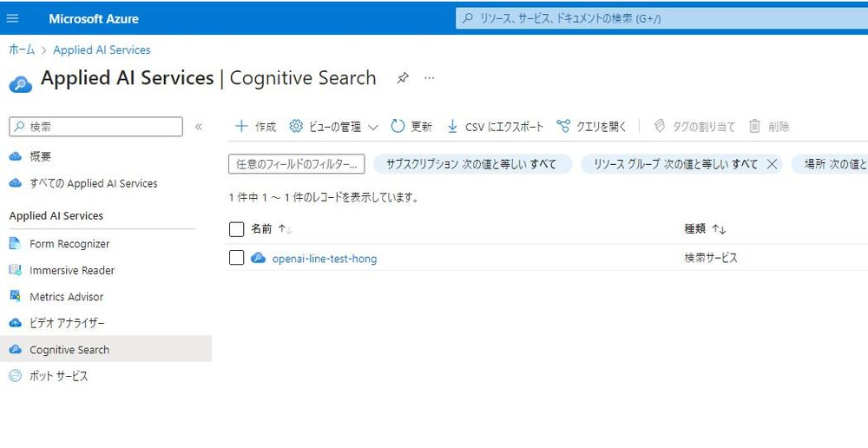The width and height of the screenshot is (868, 448).
Task: Open the more options ellipsis in title
Action: coord(430,78)
